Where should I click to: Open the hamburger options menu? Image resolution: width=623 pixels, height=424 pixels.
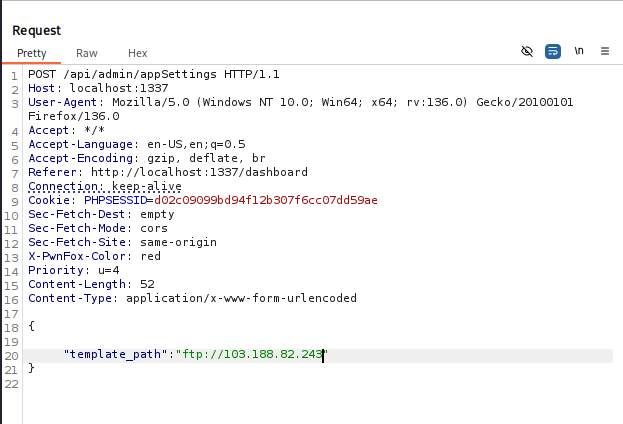[605, 51]
